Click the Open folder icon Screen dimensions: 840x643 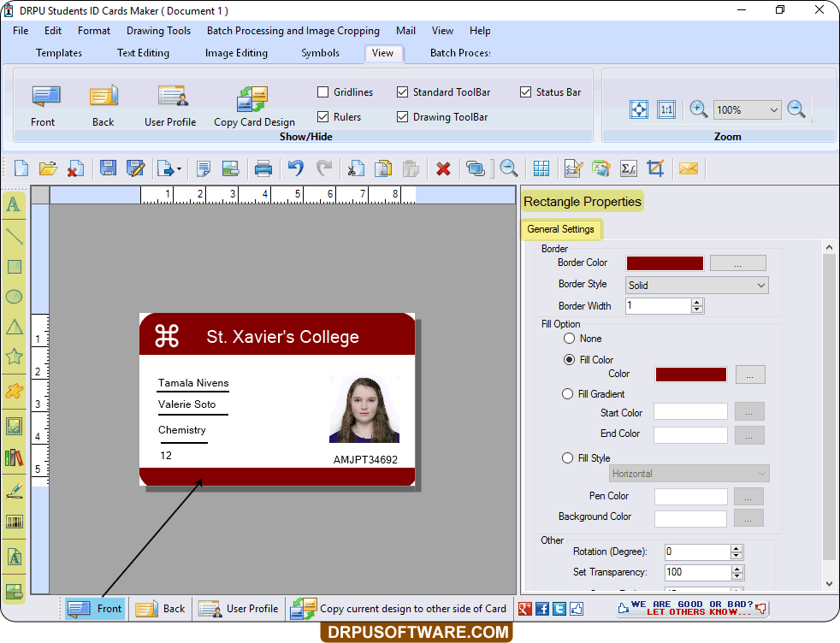coord(48,168)
